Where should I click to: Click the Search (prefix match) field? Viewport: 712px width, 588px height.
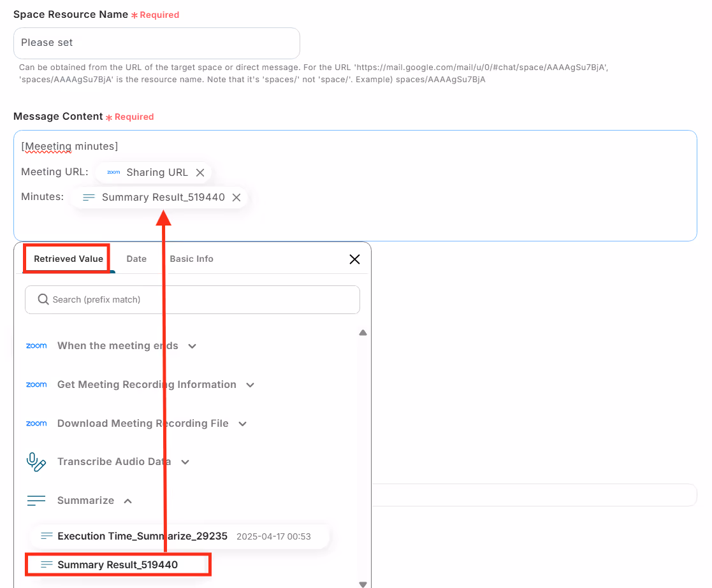(x=193, y=299)
